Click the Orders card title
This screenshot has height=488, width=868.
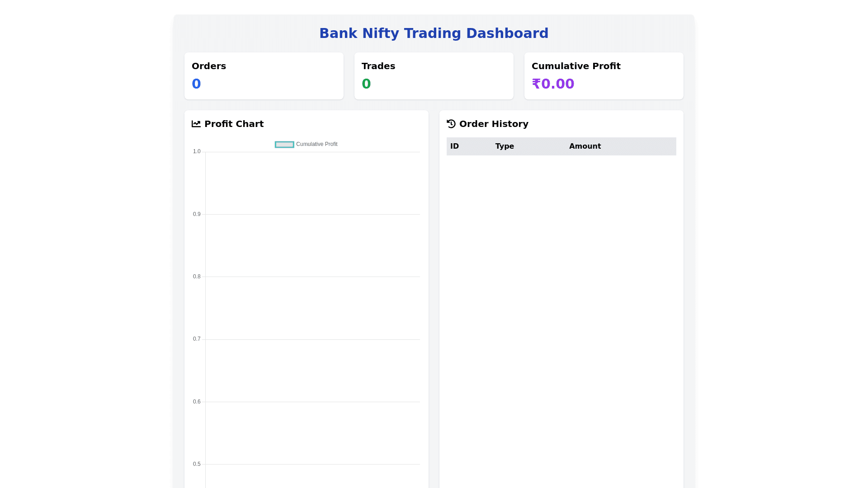[209, 66]
